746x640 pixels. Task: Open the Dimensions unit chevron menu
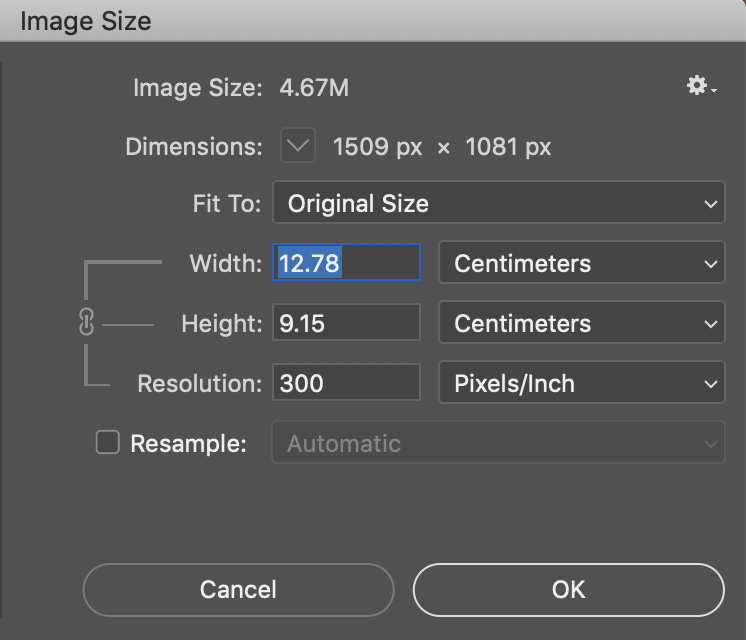[x=297, y=147]
